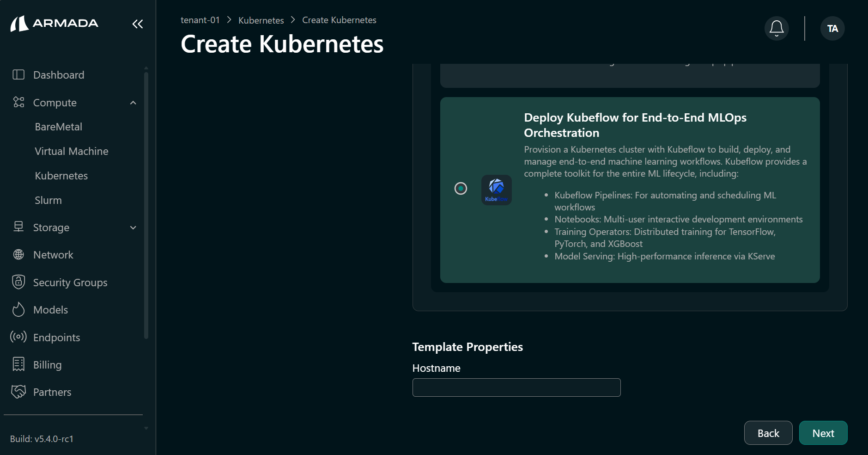The height and width of the screenshot is (455, 868).
Task: Open notifications bell
Action: pos(777,29)
